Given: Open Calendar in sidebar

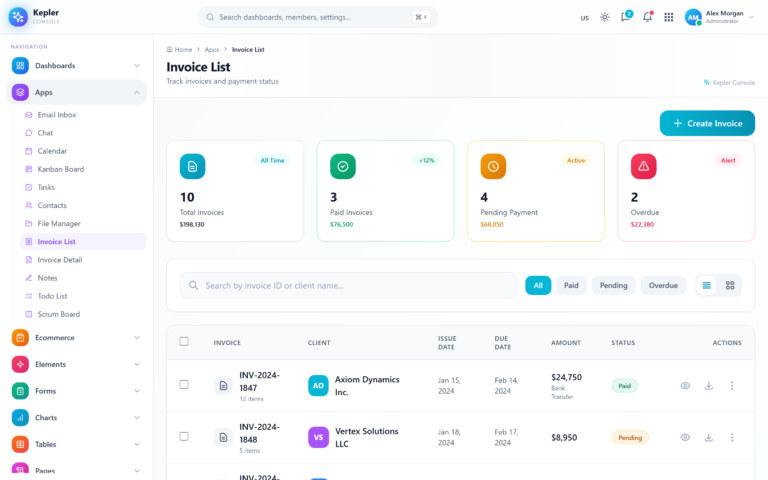Looking at the screenshot, I should coord(83,151).
